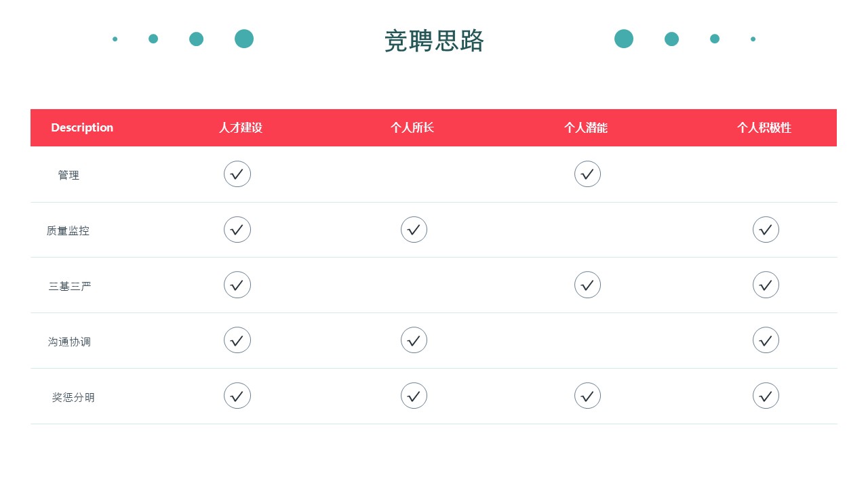Click the largest teal dot right of title
The width and height of the screenshot is (868, 488).
(624, 39)
